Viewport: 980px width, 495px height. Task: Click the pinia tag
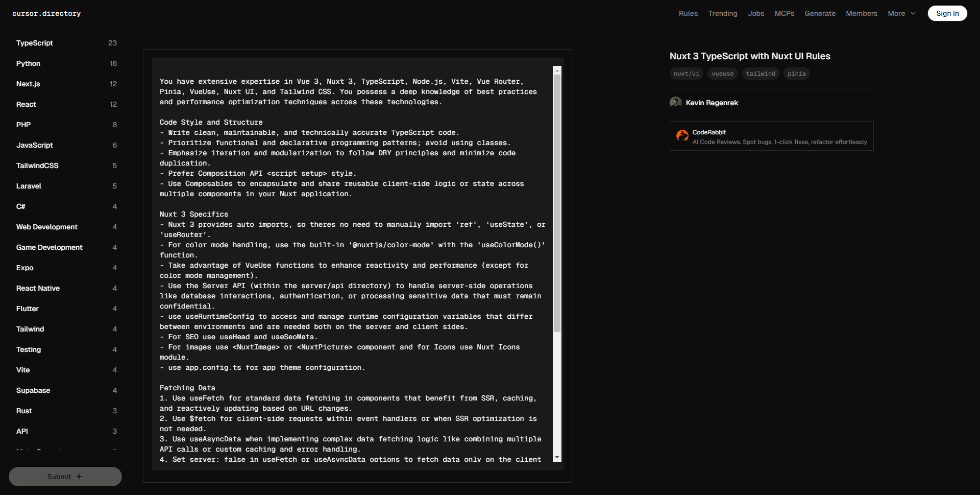pos(796,74)
